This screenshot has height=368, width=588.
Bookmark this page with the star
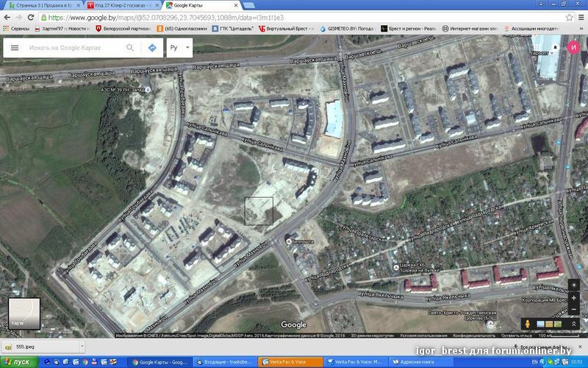click(569, 17)
